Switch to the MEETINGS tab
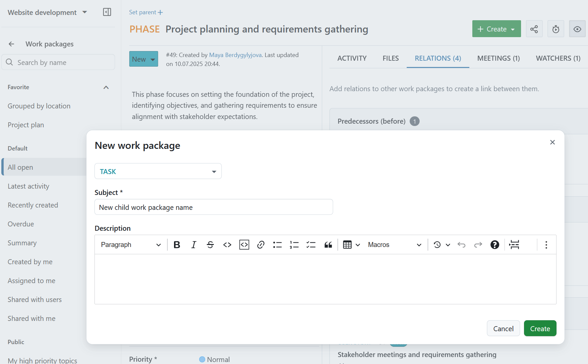This screenshot has width=588, height=364. click(x=498, y=58)
